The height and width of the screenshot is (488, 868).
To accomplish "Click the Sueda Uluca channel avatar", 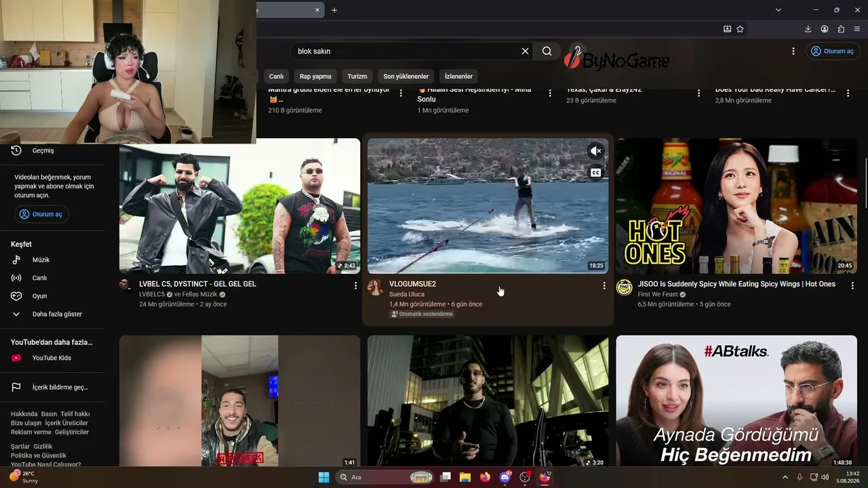I will 375,287.
